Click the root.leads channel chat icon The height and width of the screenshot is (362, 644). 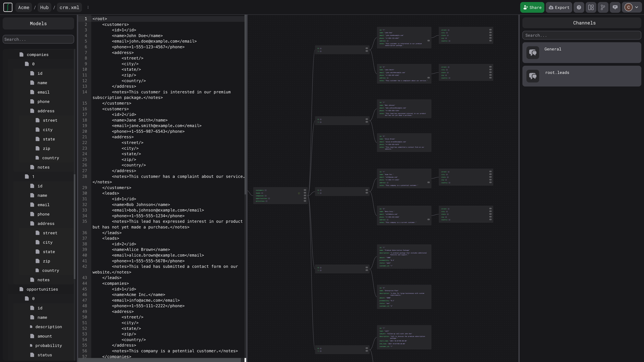click(x=532, y=76)
